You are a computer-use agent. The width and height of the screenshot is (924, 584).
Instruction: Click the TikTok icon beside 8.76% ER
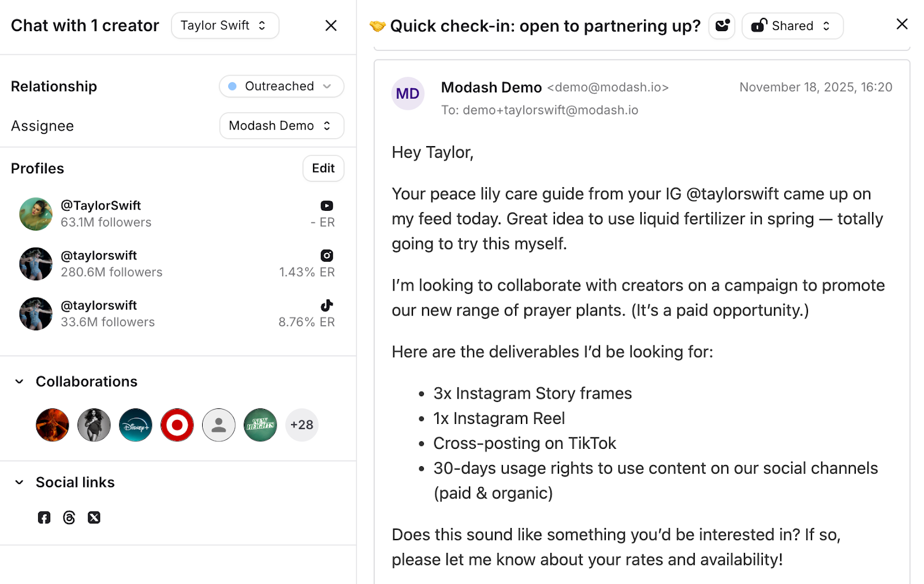coord(327,305)
